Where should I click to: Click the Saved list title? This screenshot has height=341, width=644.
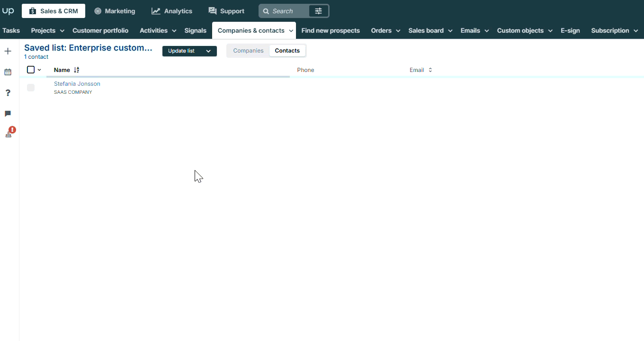tap(89, 48)
